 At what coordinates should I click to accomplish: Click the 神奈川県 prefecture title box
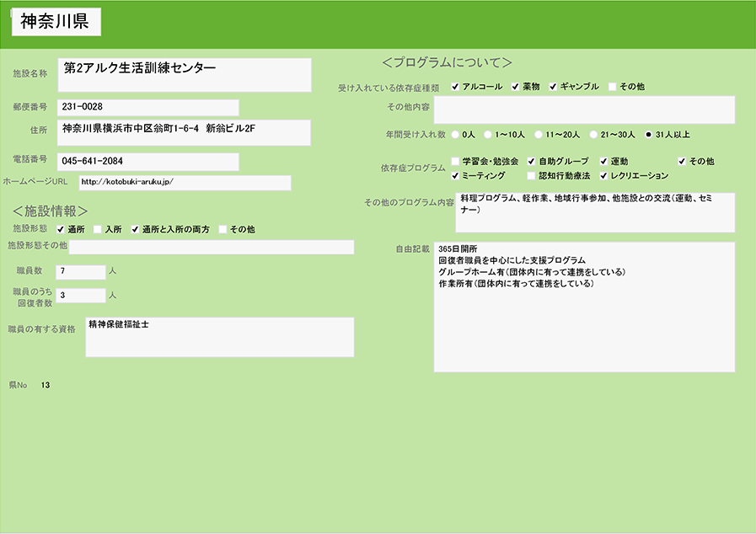56,23
